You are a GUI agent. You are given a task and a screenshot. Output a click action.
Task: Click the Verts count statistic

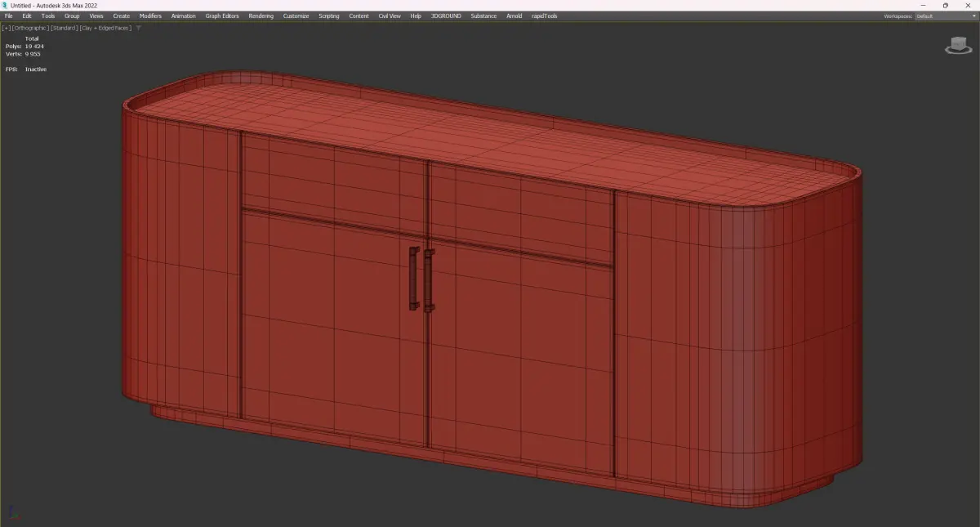tap(23, 54)
